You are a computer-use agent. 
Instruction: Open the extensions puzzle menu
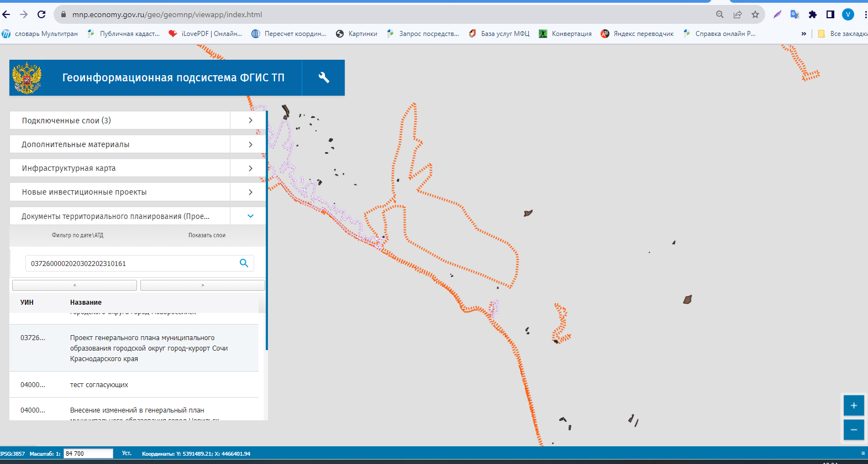tap(813, 14)
